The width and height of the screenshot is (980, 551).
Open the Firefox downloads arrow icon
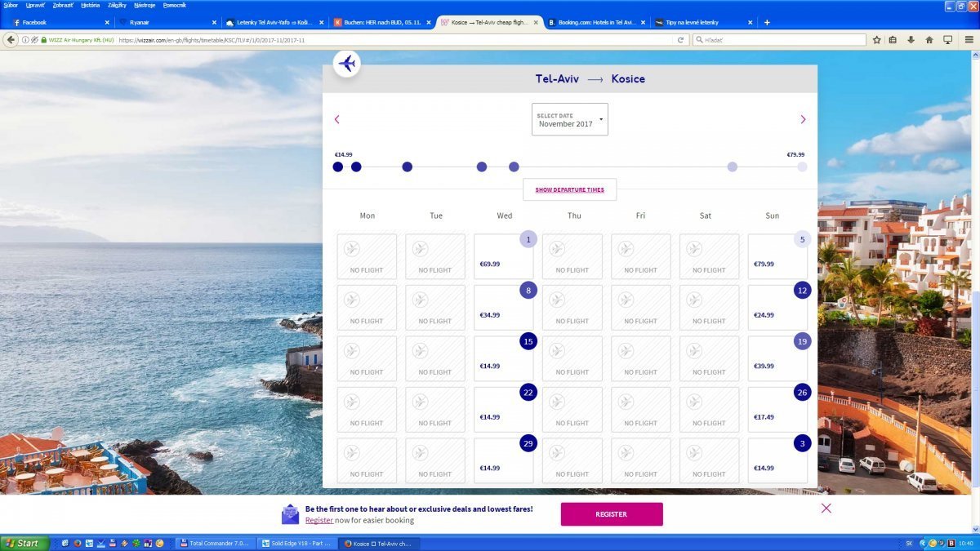tap(911, 39)
